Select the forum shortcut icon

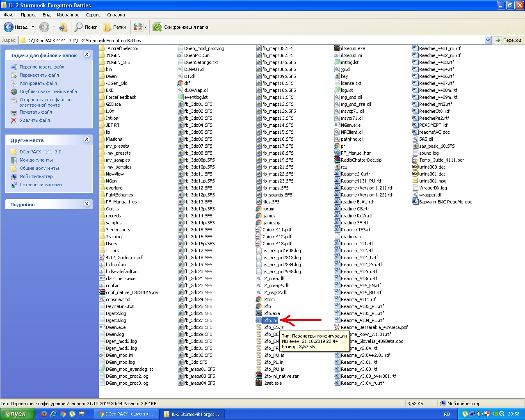259,209
